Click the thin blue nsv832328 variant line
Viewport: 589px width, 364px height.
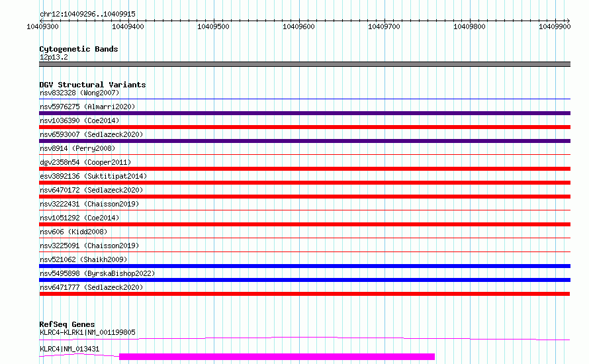coord(304,99)
